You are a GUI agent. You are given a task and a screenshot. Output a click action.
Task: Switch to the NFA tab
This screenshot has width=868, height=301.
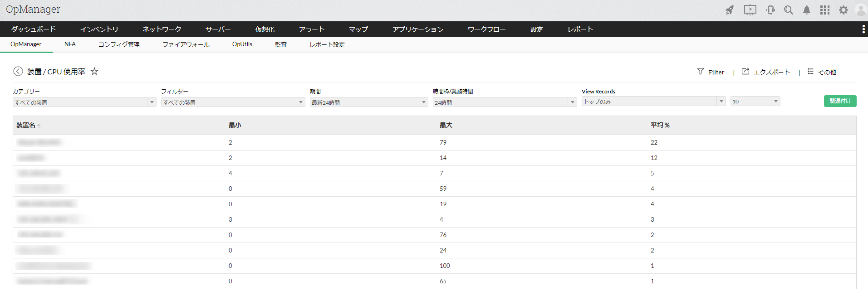pos(70,44)
